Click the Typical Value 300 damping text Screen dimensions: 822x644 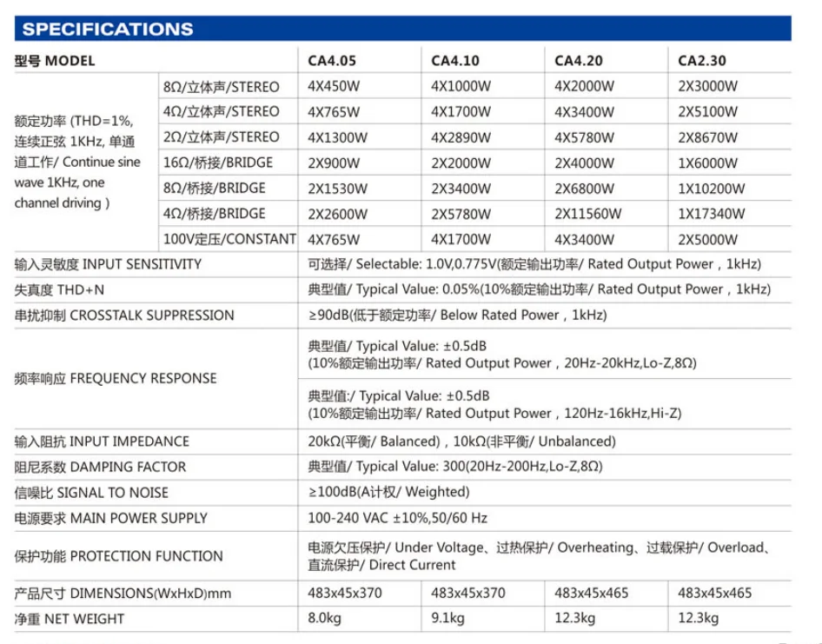point(455,466)
